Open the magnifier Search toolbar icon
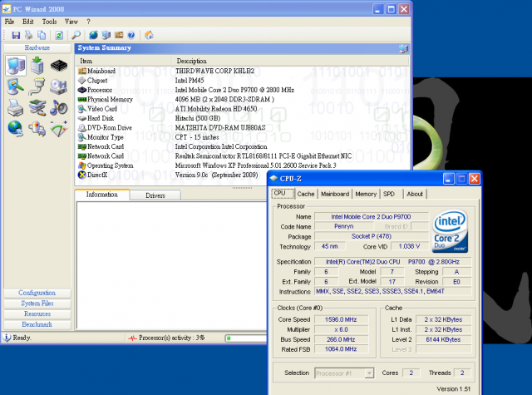Viewport: 532px width, 395px height. tap(76, 35)
